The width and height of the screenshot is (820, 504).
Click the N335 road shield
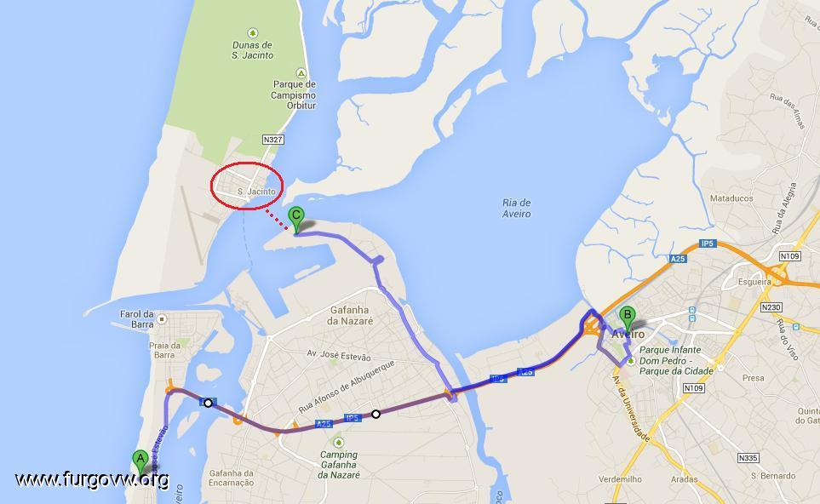(748, 458)
